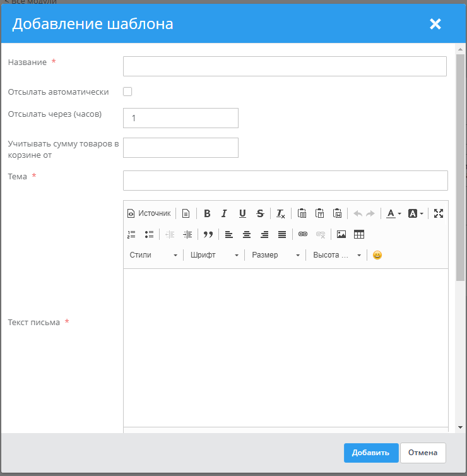Screen dimensions: 467x476
Task: Open text color picker
Action: pyautogui.click(x=394, y=213)
